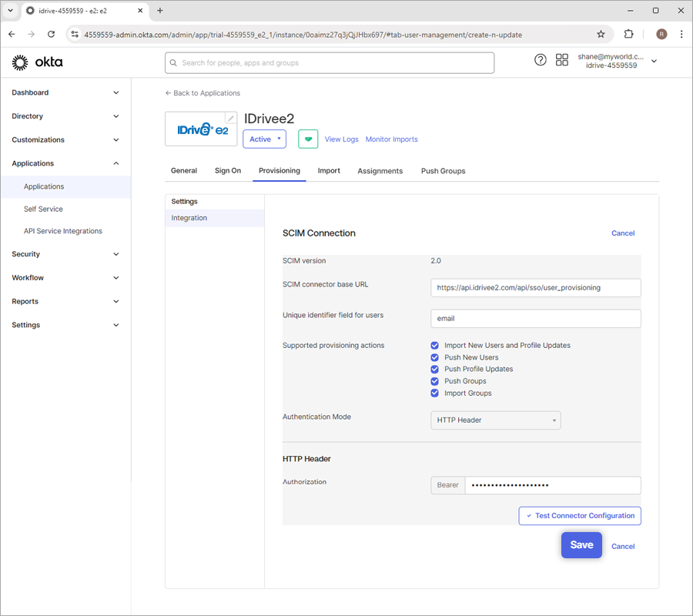This screenshot has height=616, width=693.
Task: Open the Active status dropdown
Action: point(264,139)
